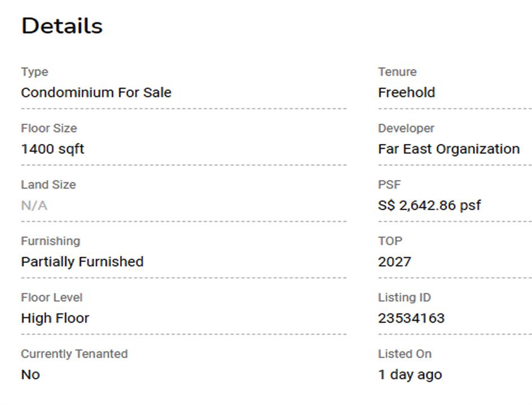The width and height of the screenshot is (532, 405).
Task: Click the Listing ID label
Action: [404, 298]
